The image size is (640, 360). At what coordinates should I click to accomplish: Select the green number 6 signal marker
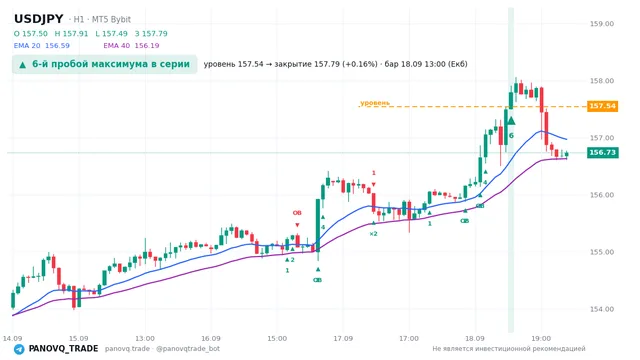(x=511, y=136)
